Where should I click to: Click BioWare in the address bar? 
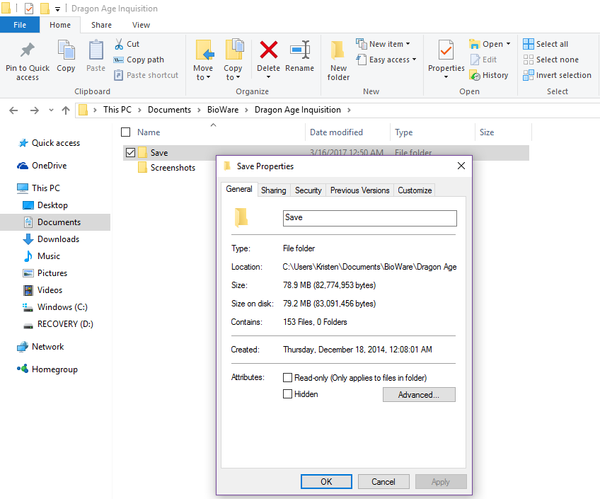pyautogui.click(x=223, y=110)
